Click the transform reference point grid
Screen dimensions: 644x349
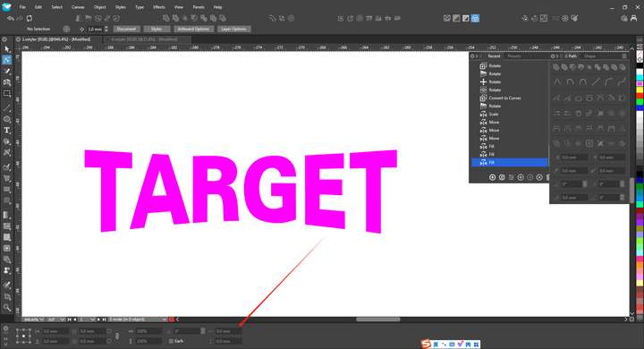[x=24, y=336]
